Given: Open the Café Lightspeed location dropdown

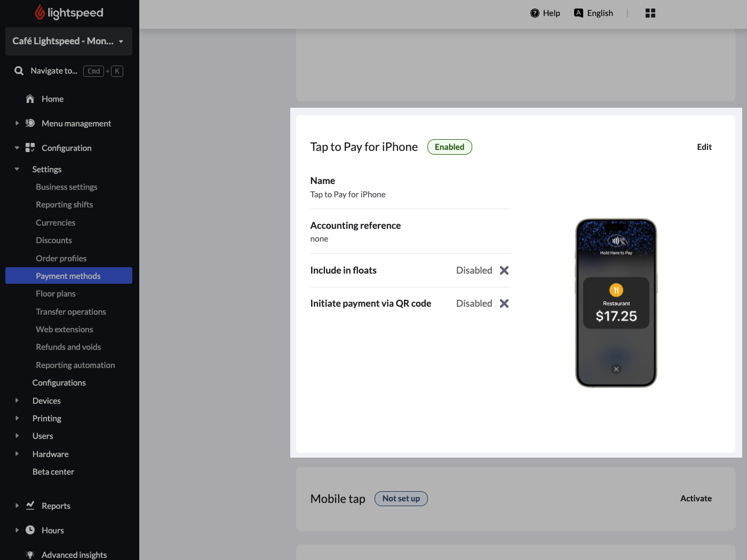Looking at the screenshot, I should point(68,41).
